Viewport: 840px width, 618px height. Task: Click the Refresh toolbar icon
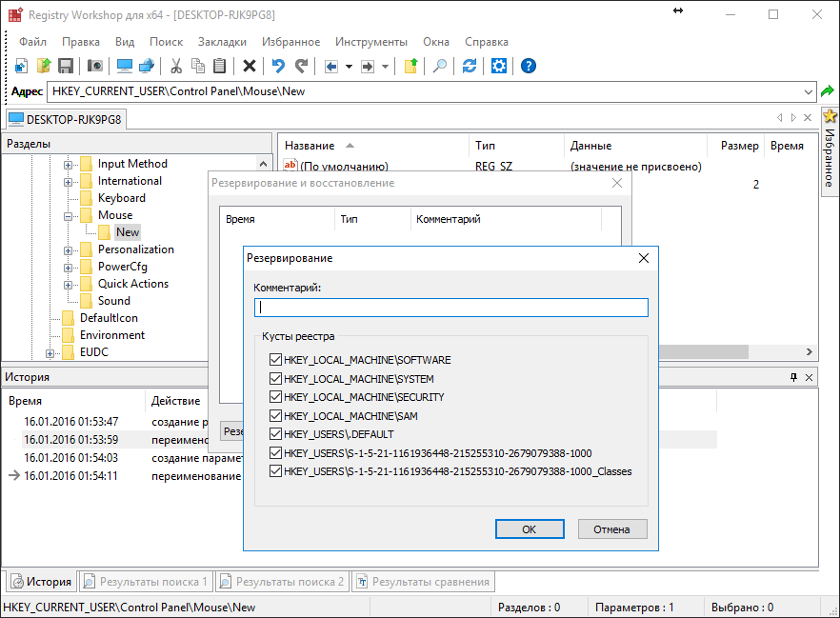(x=470, y=66)
